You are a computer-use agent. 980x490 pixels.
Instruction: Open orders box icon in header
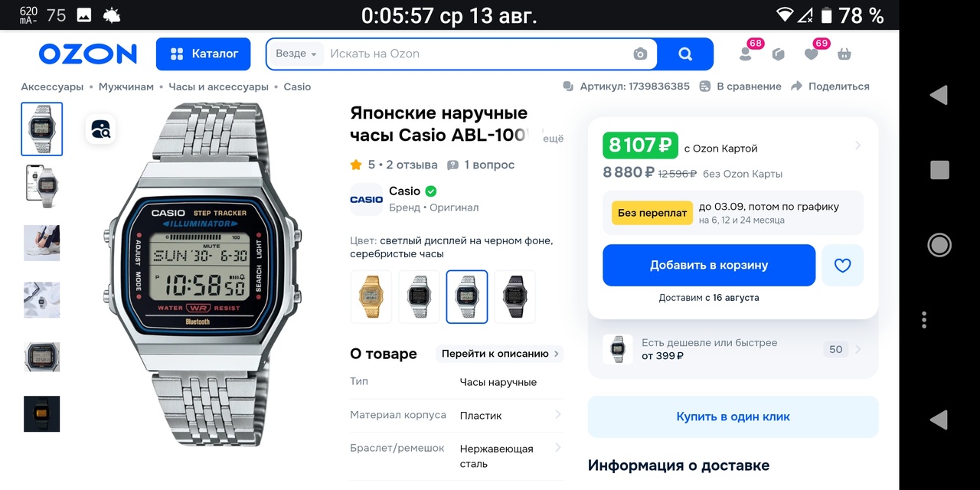(x=779, y=54)
